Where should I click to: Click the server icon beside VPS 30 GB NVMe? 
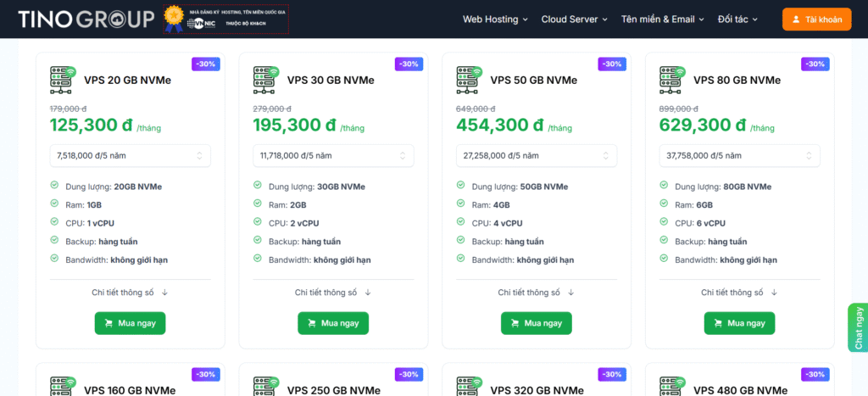point(266,81)
